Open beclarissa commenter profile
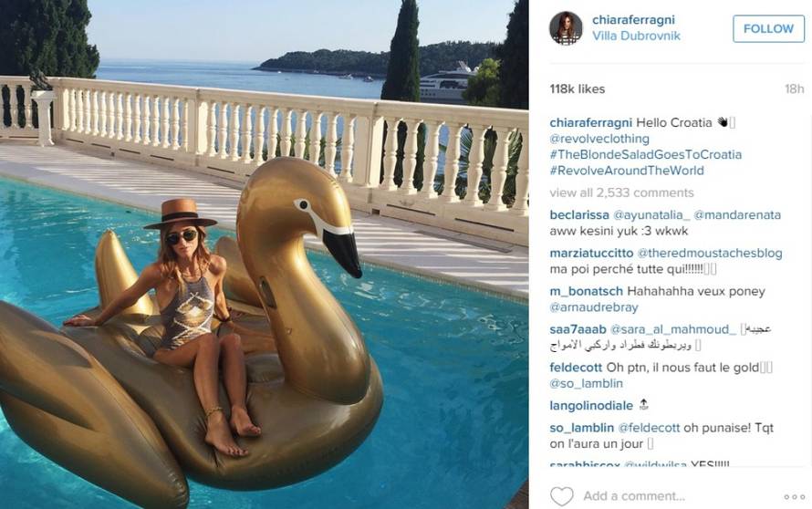 pyautogui.click(x=579, y=215)
